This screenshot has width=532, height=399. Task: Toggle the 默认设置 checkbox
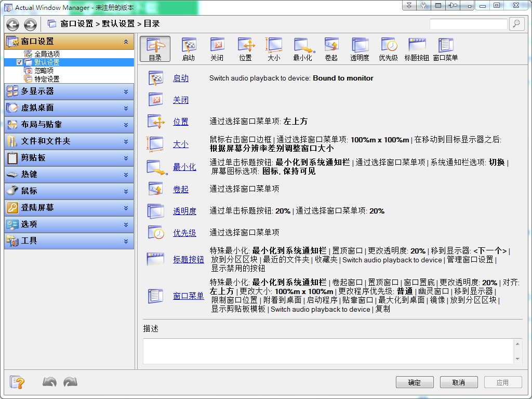pos(19,62)
